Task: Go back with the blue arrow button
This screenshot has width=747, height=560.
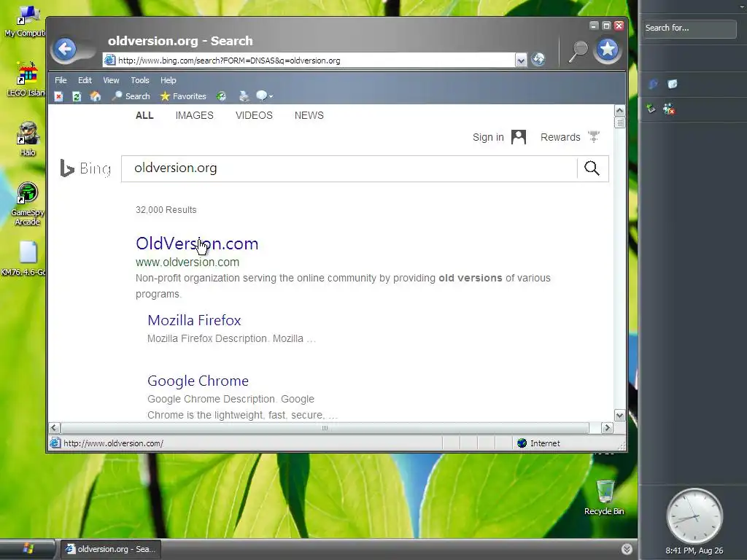Action: coord(65,49)
